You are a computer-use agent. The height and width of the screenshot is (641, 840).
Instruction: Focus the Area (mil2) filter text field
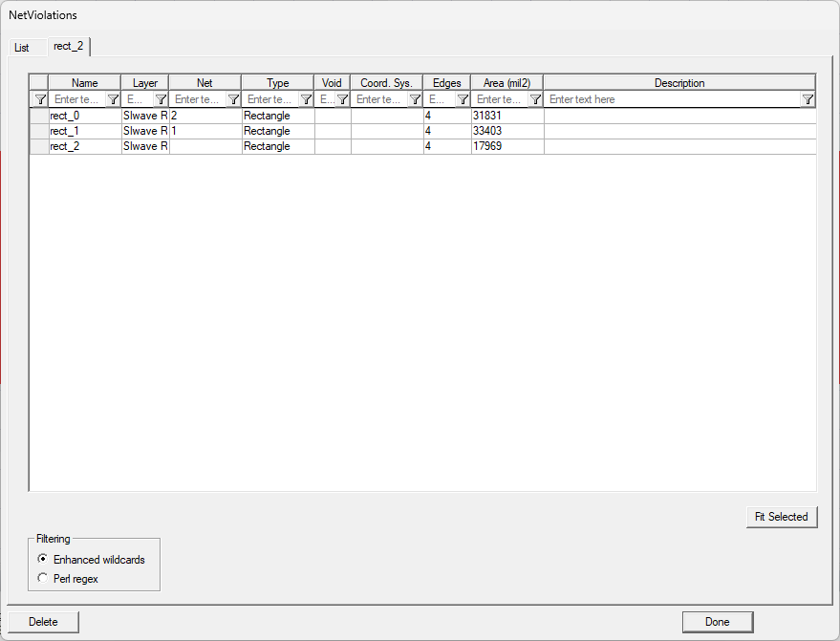(x=501, y=99)
